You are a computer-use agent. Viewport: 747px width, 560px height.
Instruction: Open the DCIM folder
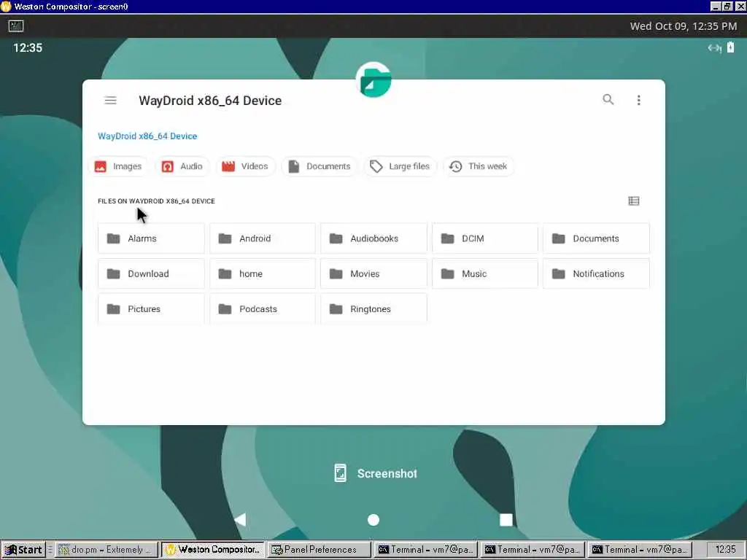[485, 238]
